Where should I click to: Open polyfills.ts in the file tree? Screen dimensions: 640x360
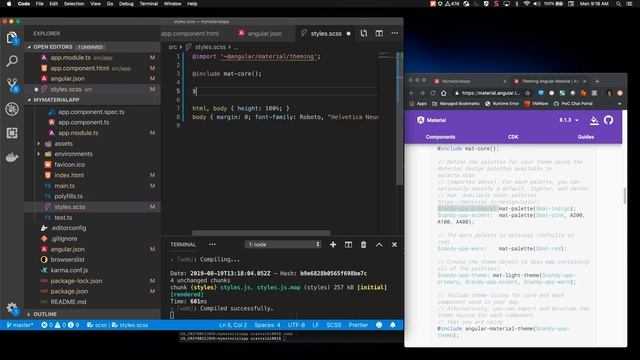pos(68,196)
